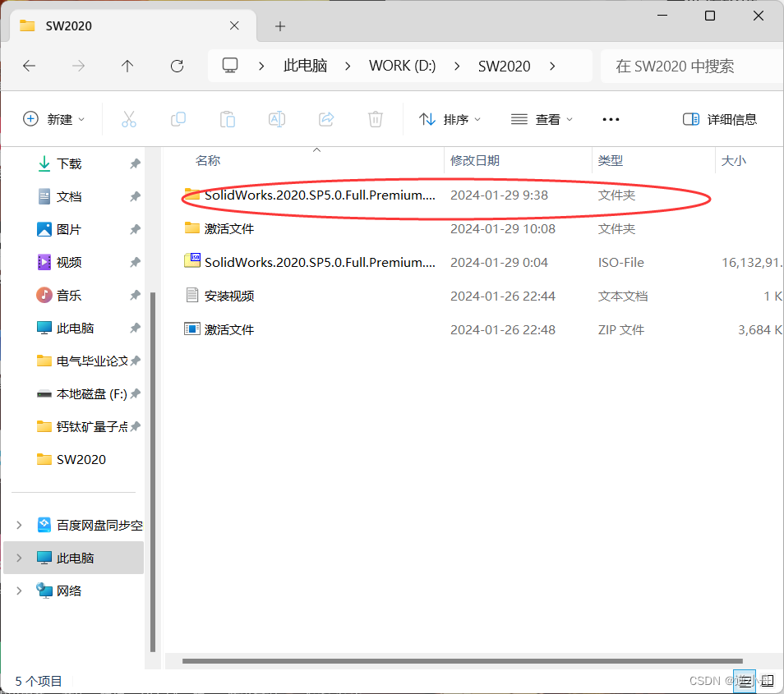Select 网络 in navigation tree

point(68,591)
